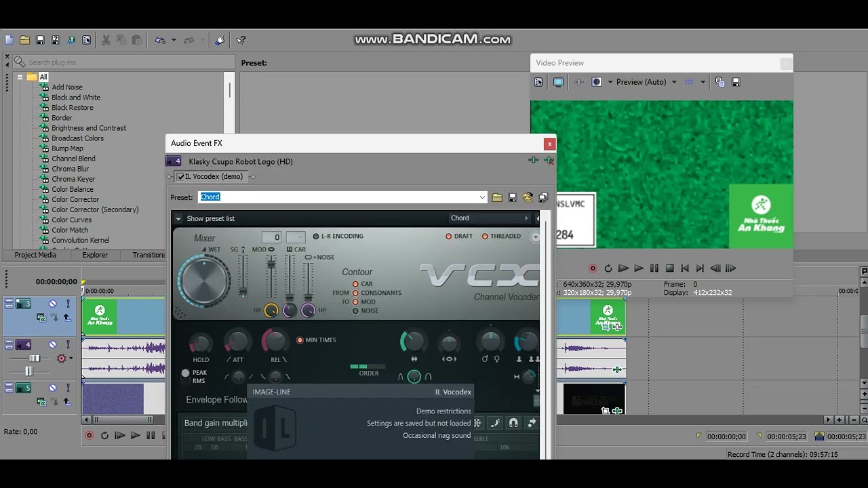
Task: Toggle Loop Playback under Video Preview
Action: coord(608,268)
